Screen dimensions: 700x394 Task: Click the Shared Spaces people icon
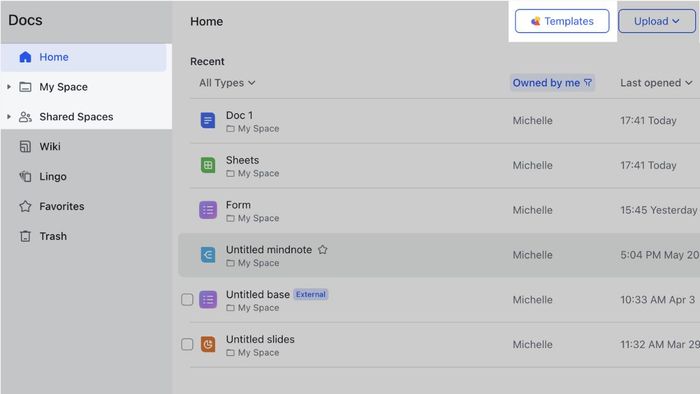click(25, 117)
